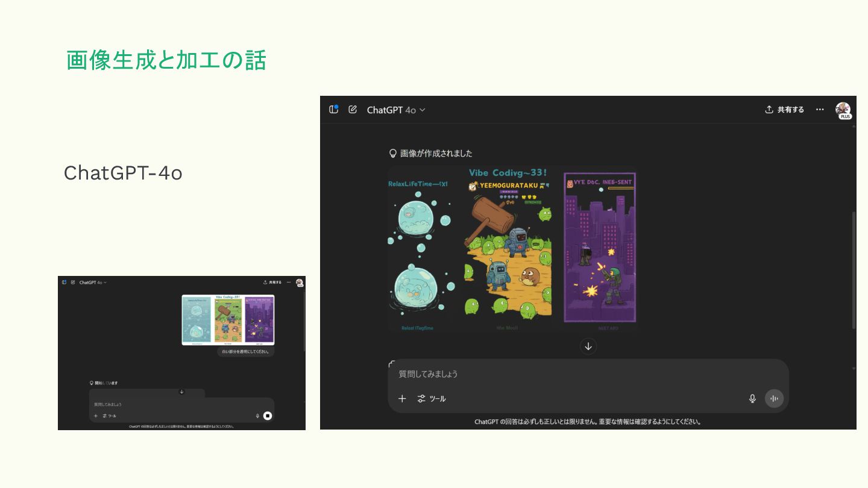This screenshot has height=488, width=868.
Task: Open ツール tools button in small screenshot
Action: pyautogui.click(x=109, y=416)
